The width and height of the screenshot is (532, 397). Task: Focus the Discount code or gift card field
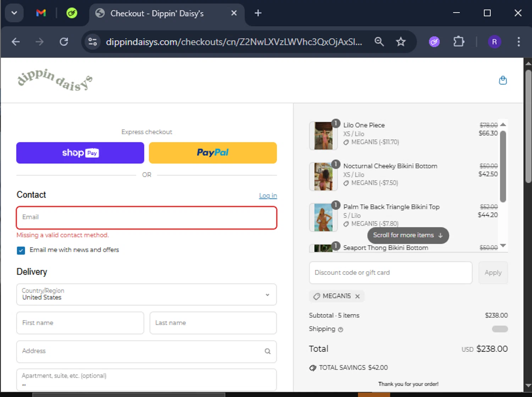(390, 273)
